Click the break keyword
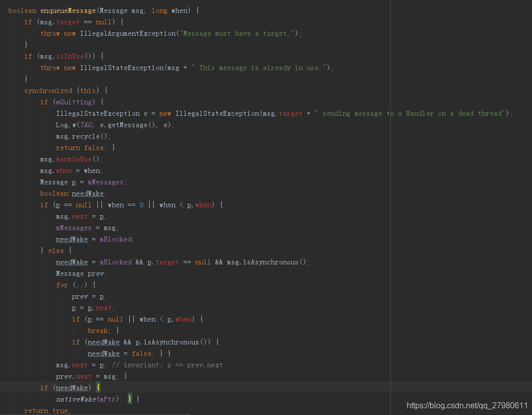Viewport: 532px width, 415px height. click(x=98, y=331)
